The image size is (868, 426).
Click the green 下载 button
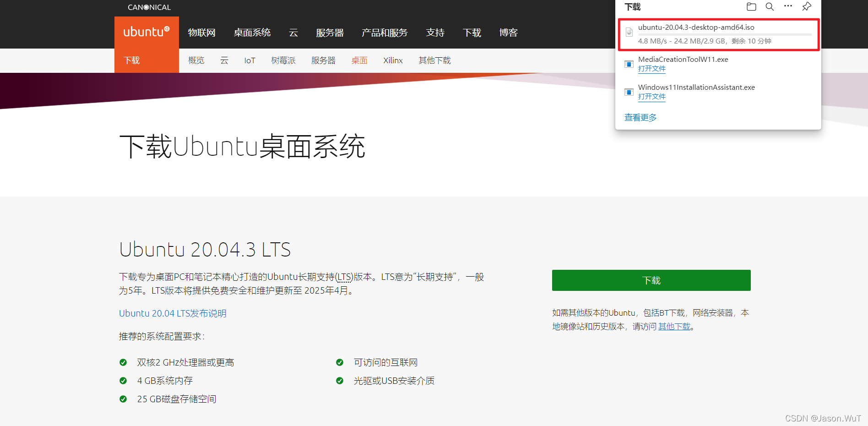(651, 280)
